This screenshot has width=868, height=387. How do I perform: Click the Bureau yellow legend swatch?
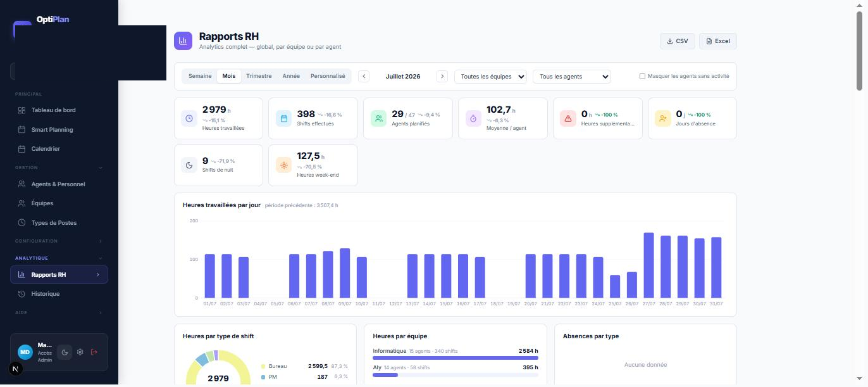point(263,367)
